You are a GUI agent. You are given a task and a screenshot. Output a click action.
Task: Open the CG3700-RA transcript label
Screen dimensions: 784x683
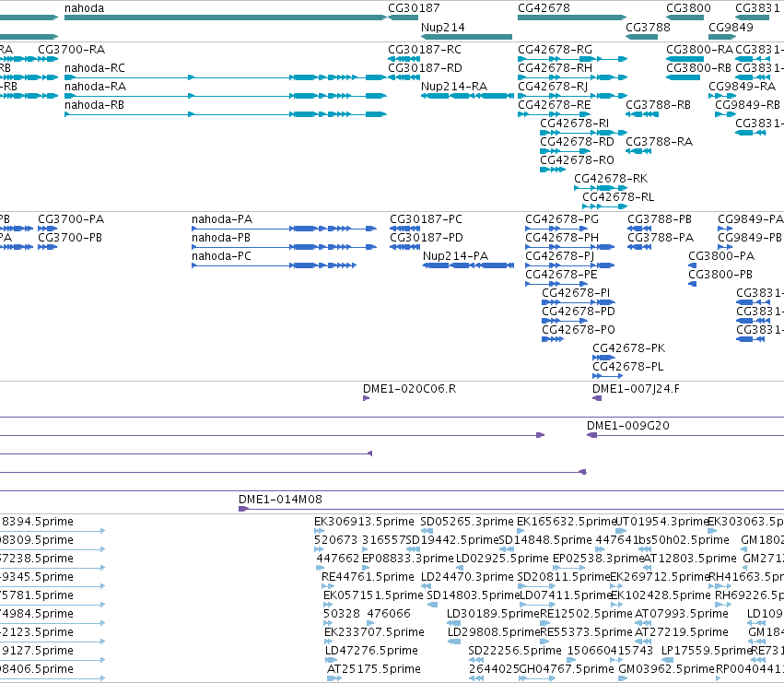click(x=72, y=49)
